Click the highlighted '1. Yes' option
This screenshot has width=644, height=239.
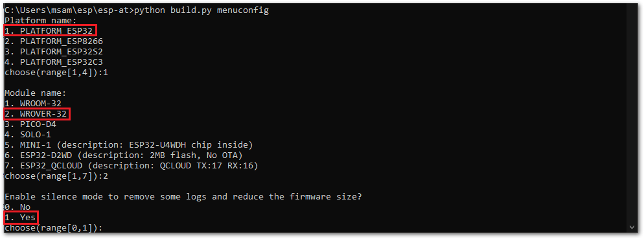tap(21, 217)
